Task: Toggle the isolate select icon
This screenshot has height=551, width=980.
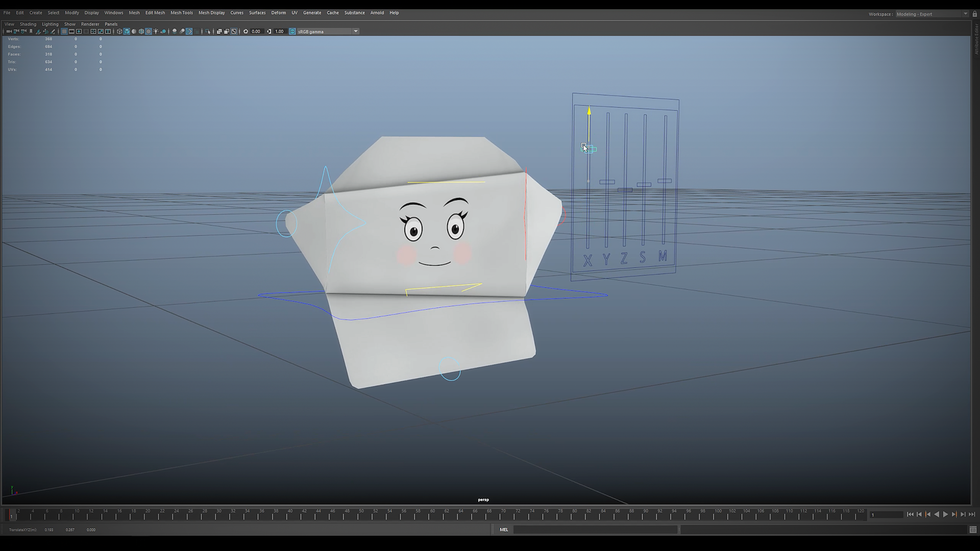Action: (208, 31)
